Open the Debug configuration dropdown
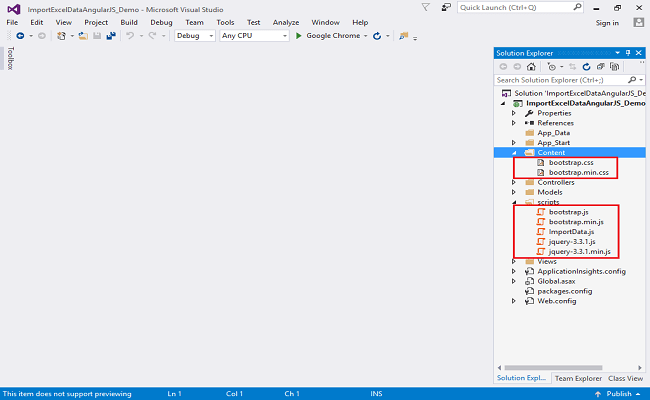The image size is (650, 400). 194,36
